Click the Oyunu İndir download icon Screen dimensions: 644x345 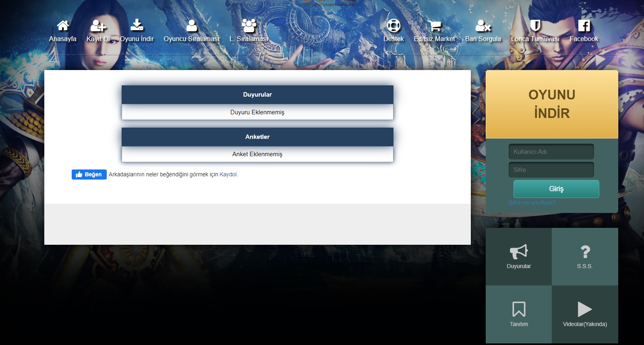137,25
